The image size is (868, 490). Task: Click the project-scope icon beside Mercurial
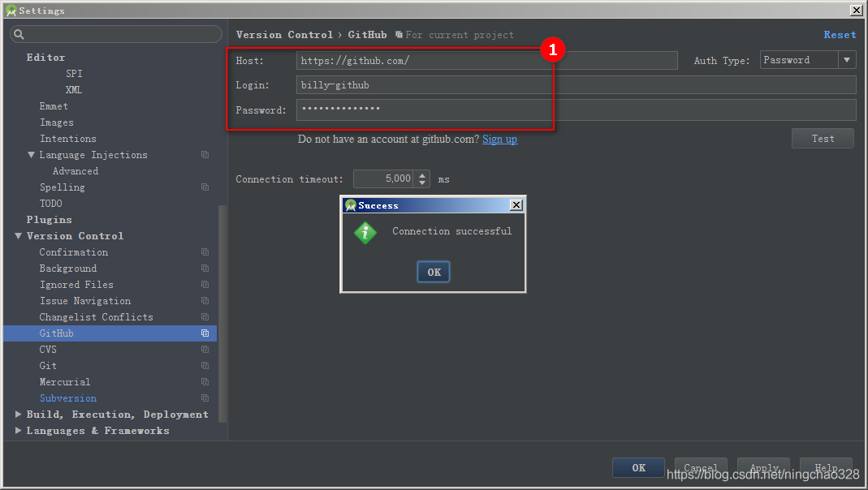205,382
